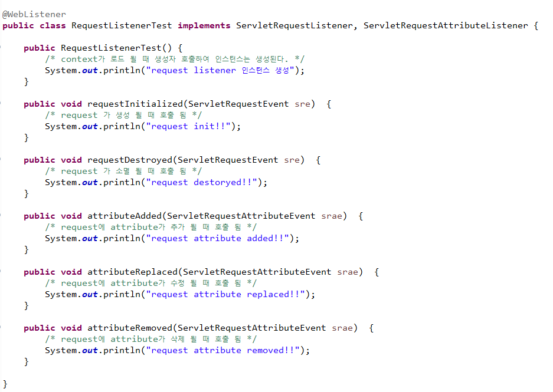Click the sre parameter in requestInitialized
This screenshot has height=392, width=553.
[302, 104]
